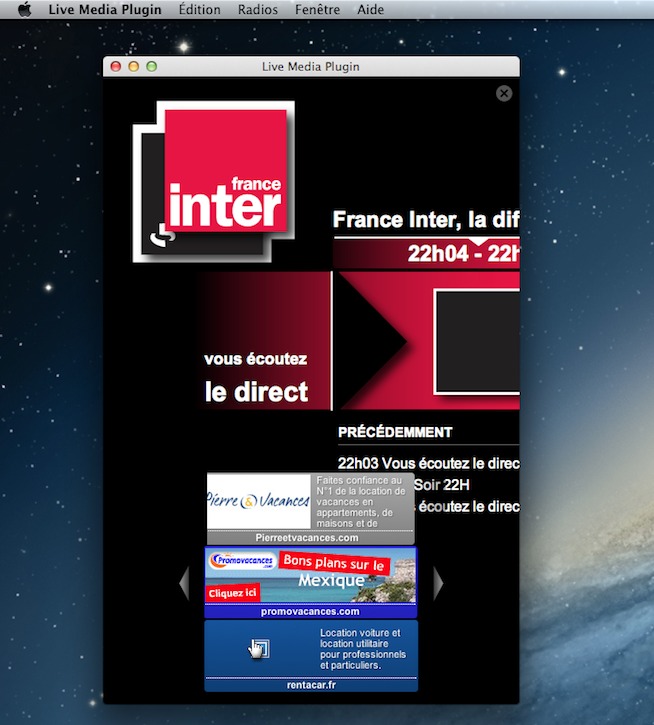Screen dimensions: 654x725
Task: Open the Live Media Plugin application menu
Action: pyautogui.click(x=105, y=9)
